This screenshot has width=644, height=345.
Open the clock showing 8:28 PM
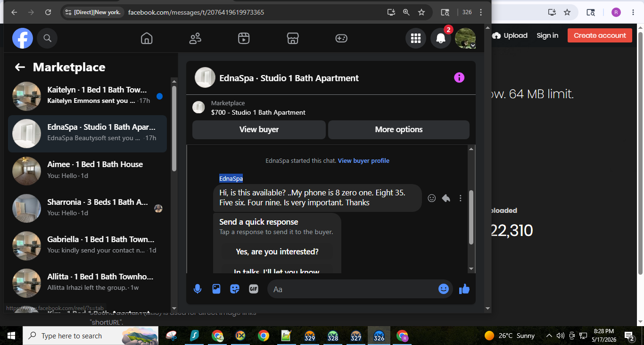[604, 335]
